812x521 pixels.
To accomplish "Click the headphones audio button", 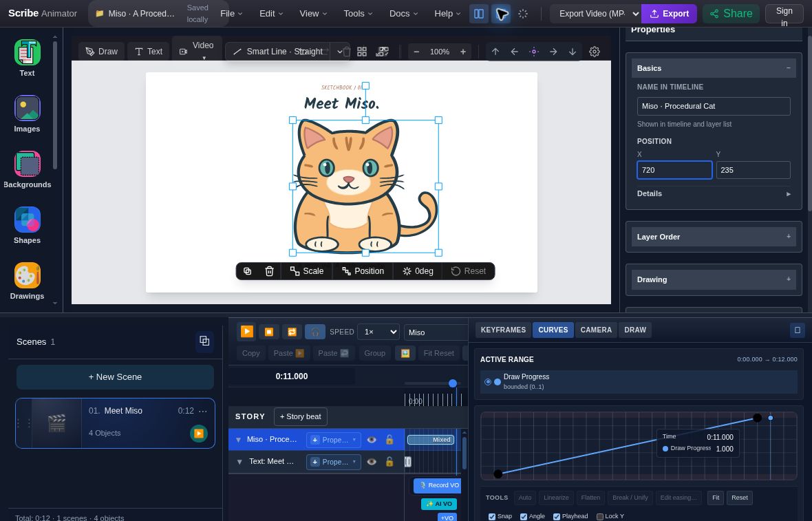I will click(x=315, y=332).
